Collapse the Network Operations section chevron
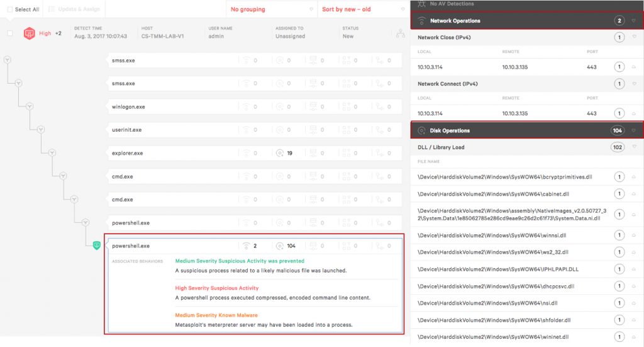This screenshot has width=644, height=347. click(634, 21)
